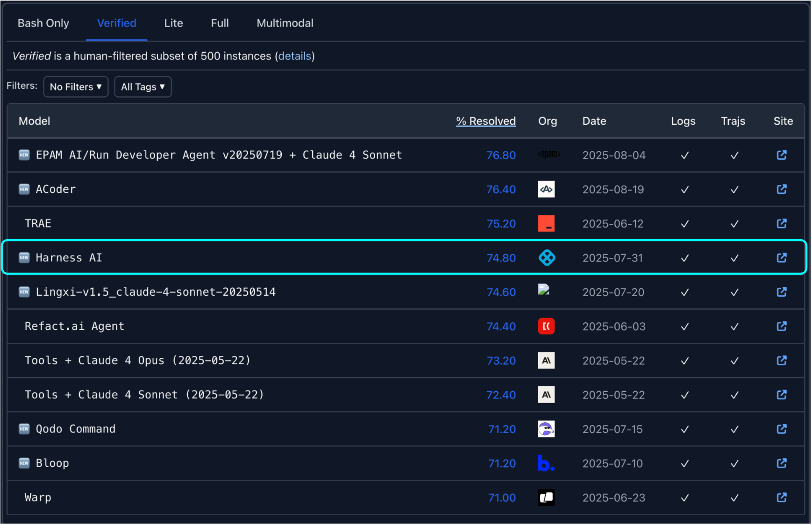812x525 pixels.
Task: Click the date 2025-06-23
Action: tap(614, 497)
